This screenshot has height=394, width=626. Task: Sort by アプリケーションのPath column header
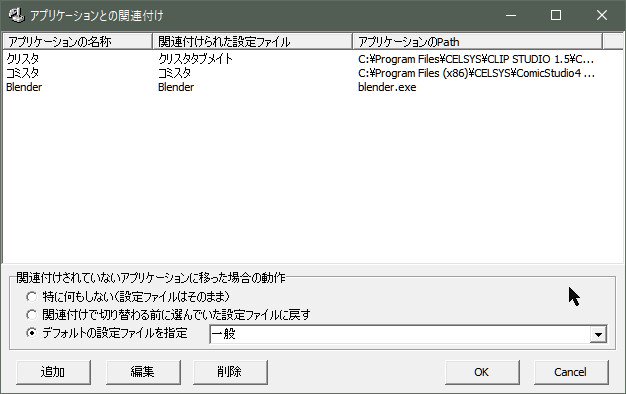point(477,42)
